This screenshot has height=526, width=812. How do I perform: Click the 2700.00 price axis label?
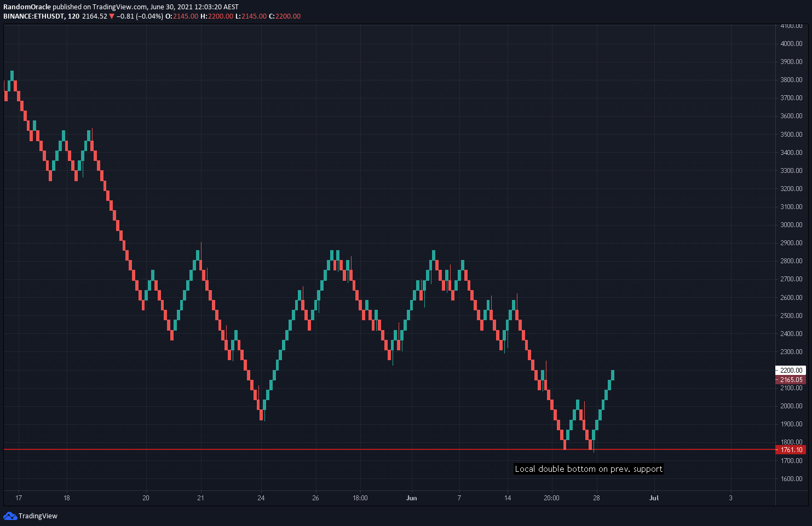tap(791, 279)
